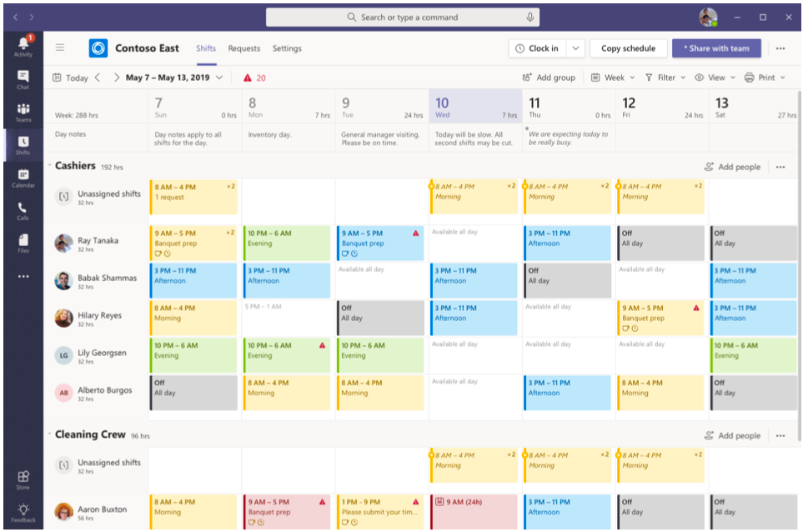This screenshot has width=803, height=532.
Task: Switch to the Requests tab
Action: [244, 48]
